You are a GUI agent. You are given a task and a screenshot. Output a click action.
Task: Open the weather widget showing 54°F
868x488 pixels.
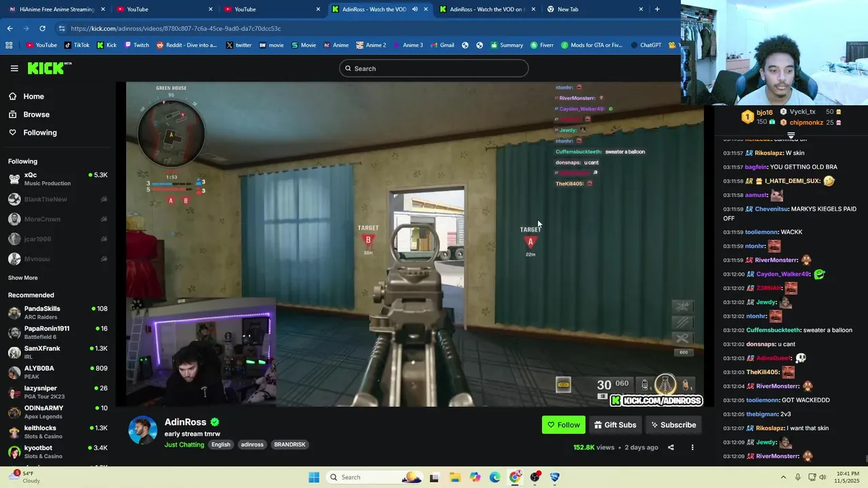(24, 476)
